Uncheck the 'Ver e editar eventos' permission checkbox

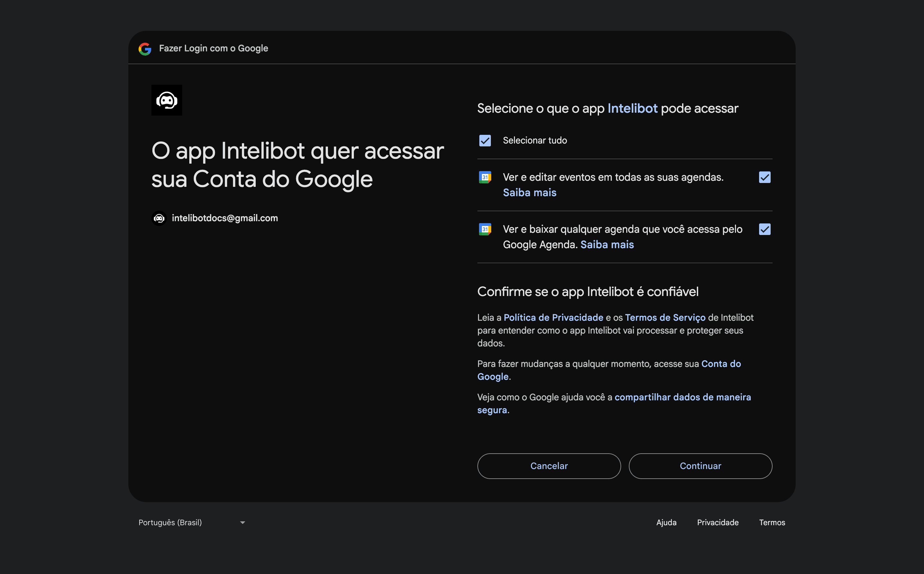coord(765,177)
